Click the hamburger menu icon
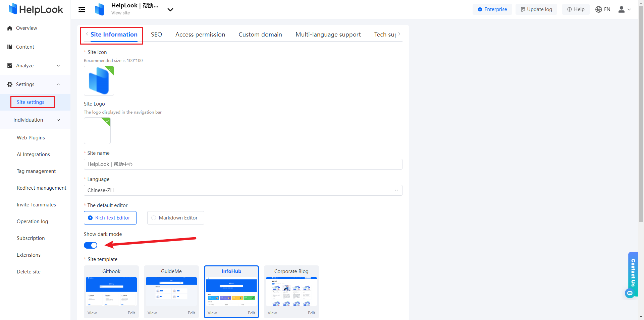Screen dimensions: 644x320 click(x=82, y=9)
